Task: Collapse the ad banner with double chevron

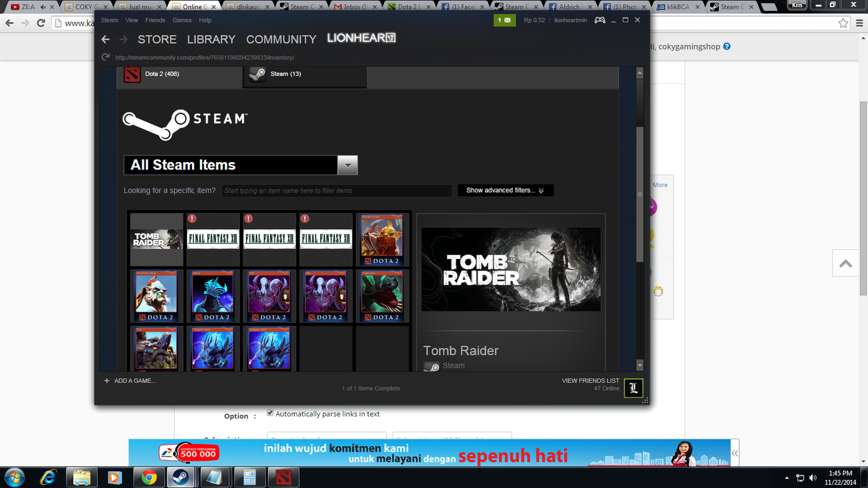Action: 735,453
